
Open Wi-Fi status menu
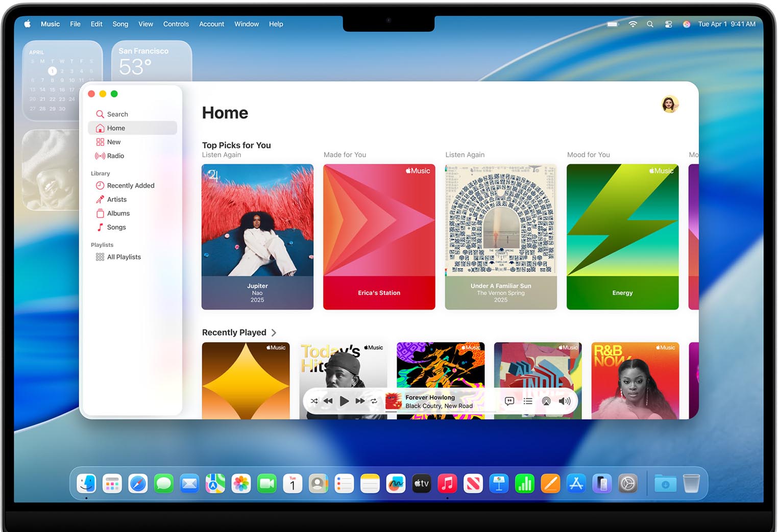pos(633,24)
